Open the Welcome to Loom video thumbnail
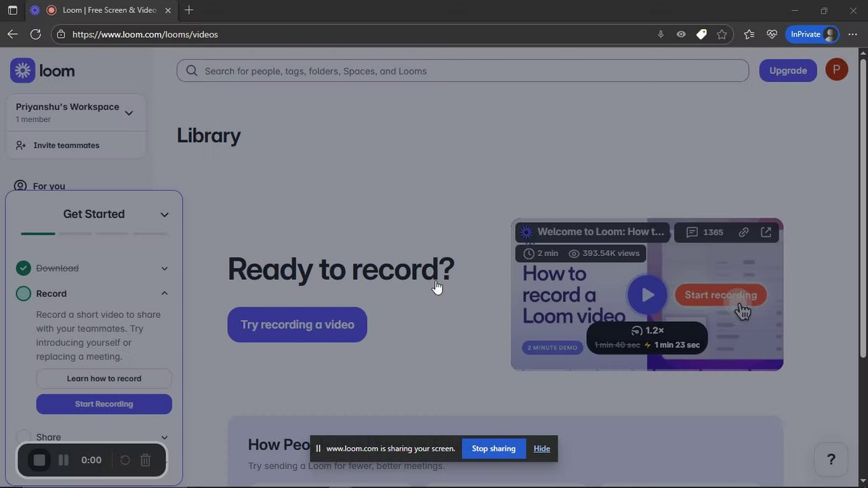This screenshot has height=488, width=868. [647, 294]
